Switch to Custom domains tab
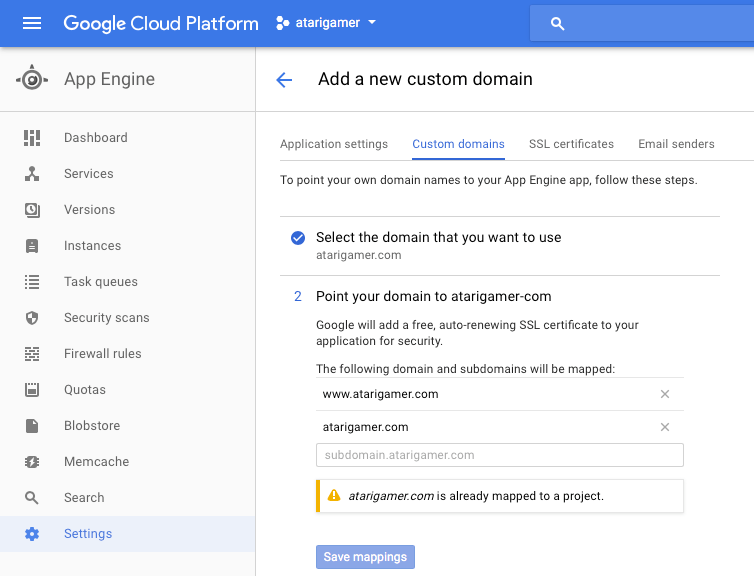The height and width of the screenshot is (576, 754). (458, 144)
